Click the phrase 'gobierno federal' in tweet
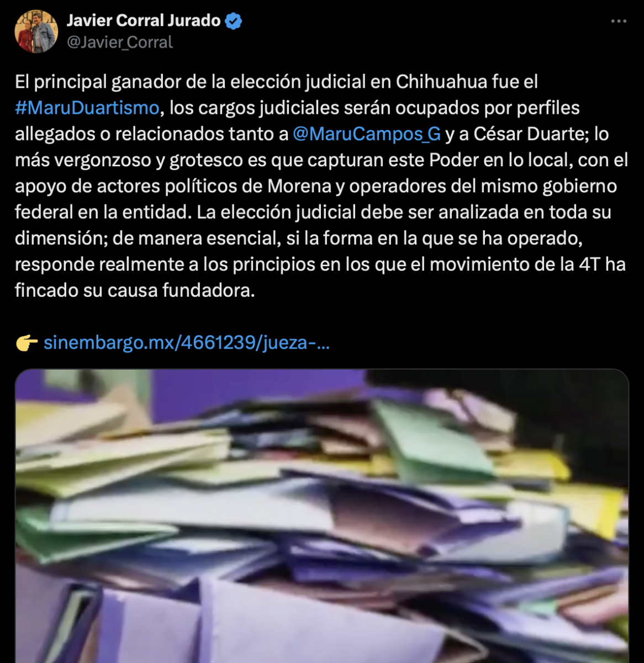Screen dimensions: 644x663 (x=316, y=199)
